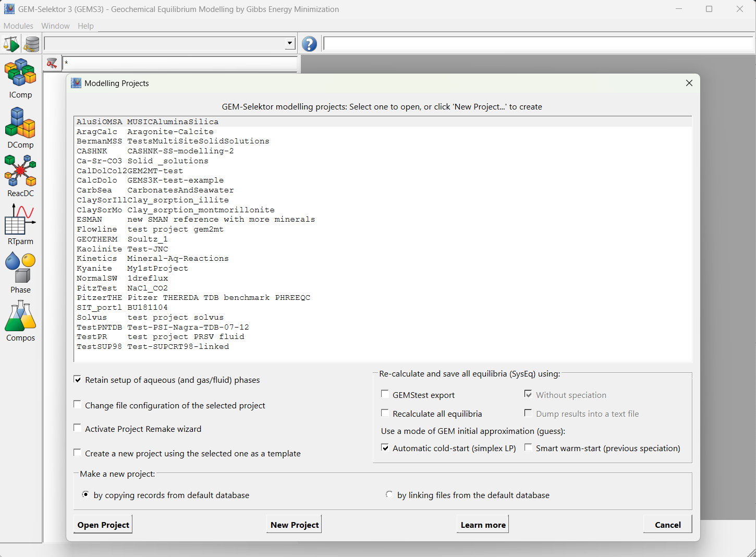Screen dimensions: 756x557
Task: Click the wide status text field beside help
Action: pyautogui.click(x=539, y=44)
